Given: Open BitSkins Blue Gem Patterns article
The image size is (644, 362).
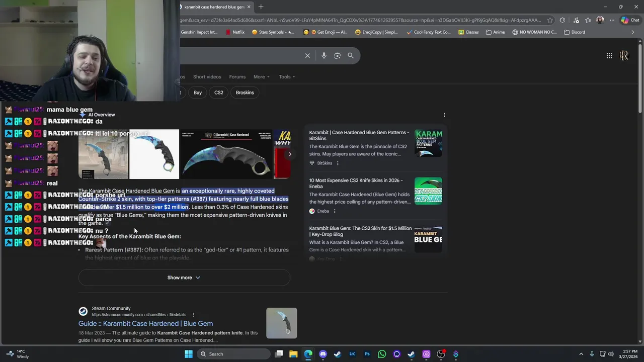Looking at the screenshot, I should pyautogui.click(x=359, y=136).
